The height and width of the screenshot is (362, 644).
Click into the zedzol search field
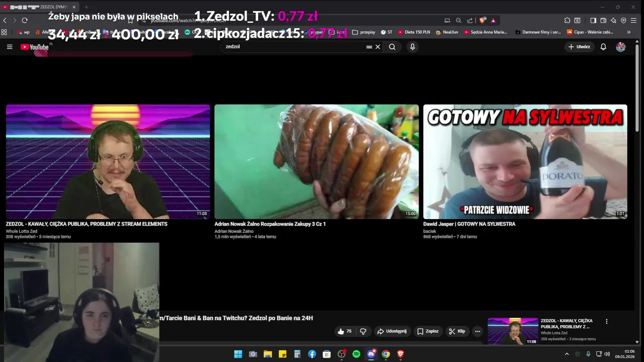[x=294, y=47]
